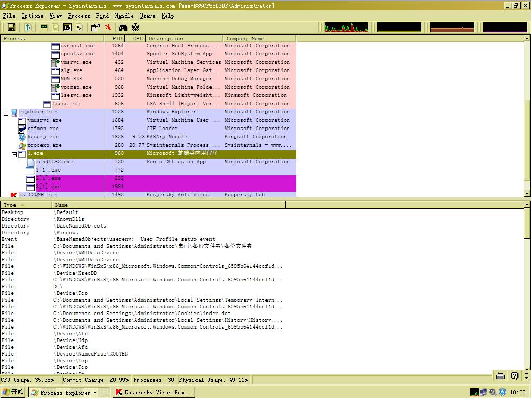Open the Options menu
532x398 pixels.
[x=32, y=16]
